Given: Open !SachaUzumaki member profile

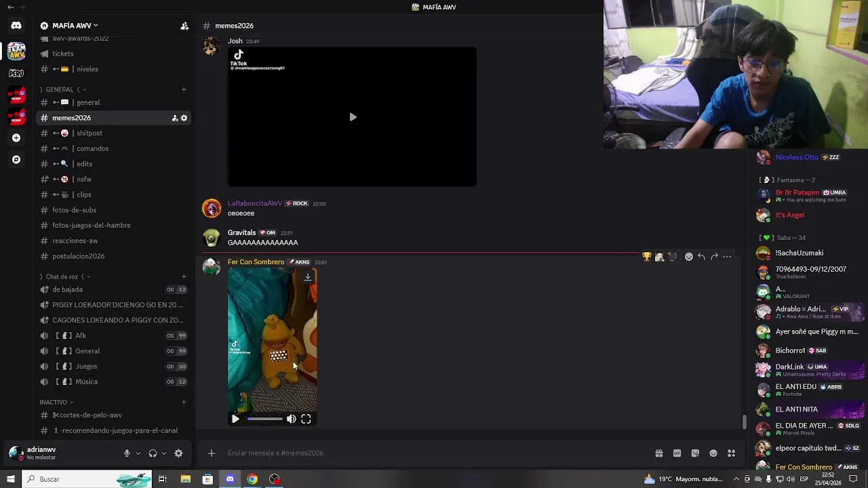Looking at the screenshot, I should point(800,253).
